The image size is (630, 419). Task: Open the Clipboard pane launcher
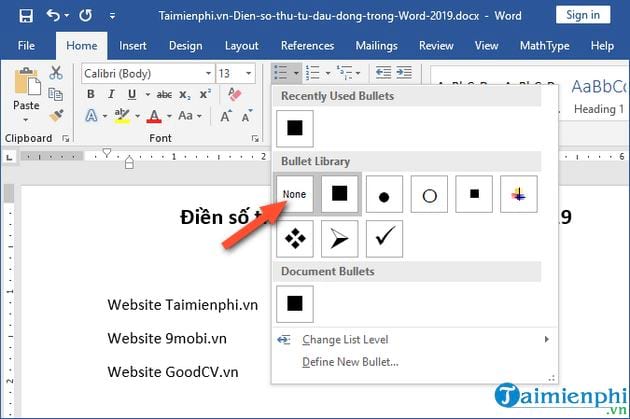point(65,139)
